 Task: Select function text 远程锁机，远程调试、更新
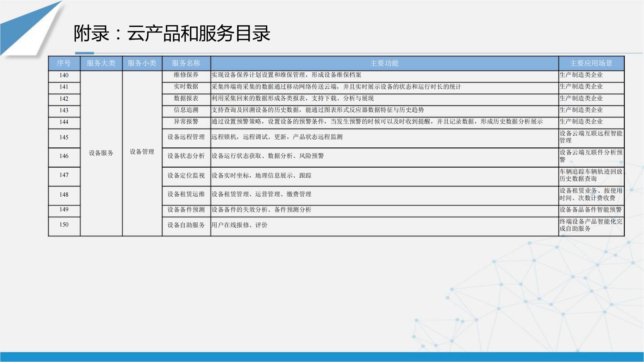[249, 137]
